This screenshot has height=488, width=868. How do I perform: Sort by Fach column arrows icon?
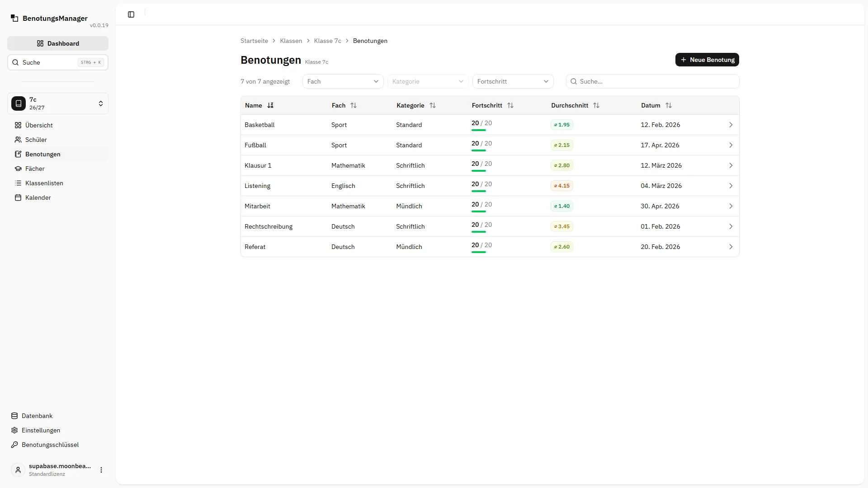[354, 105]
